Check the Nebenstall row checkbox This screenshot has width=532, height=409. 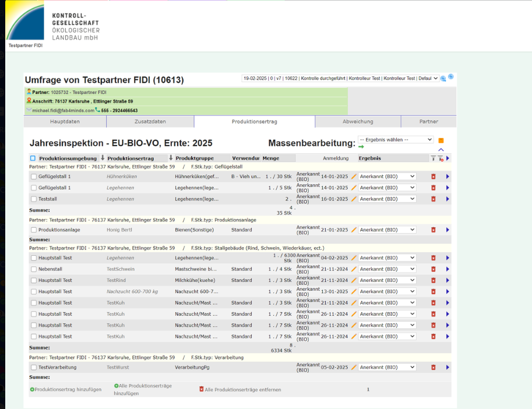coord(34,269)
